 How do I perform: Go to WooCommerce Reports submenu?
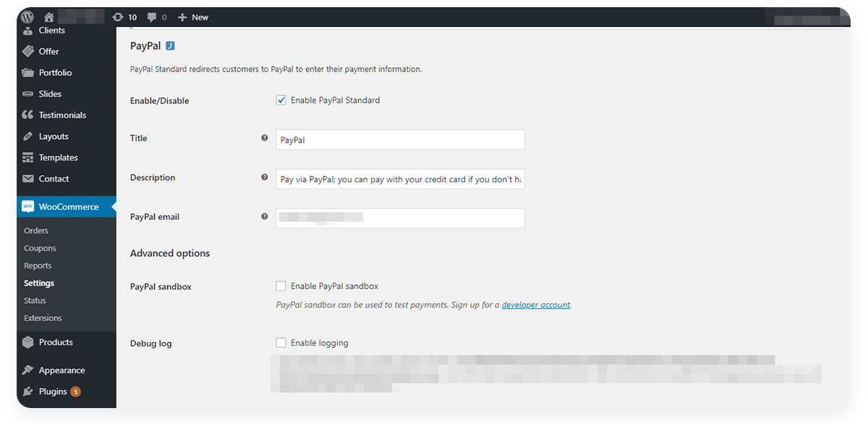click(x=38, y=266)
